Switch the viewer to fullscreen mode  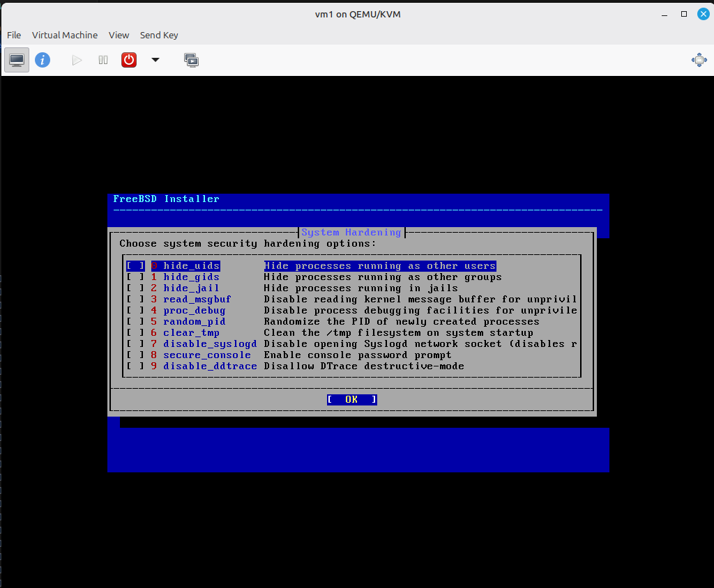[699, 60]
